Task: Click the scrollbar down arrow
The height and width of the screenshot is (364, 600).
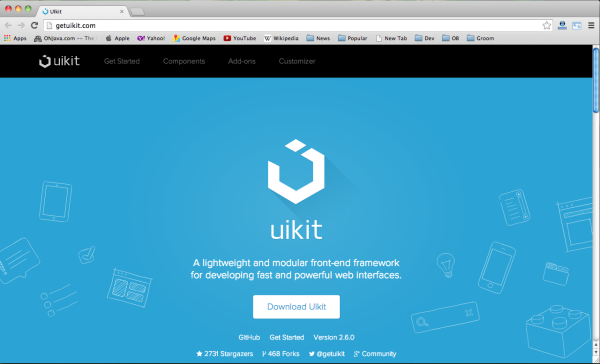Action: tap(596, 353)
